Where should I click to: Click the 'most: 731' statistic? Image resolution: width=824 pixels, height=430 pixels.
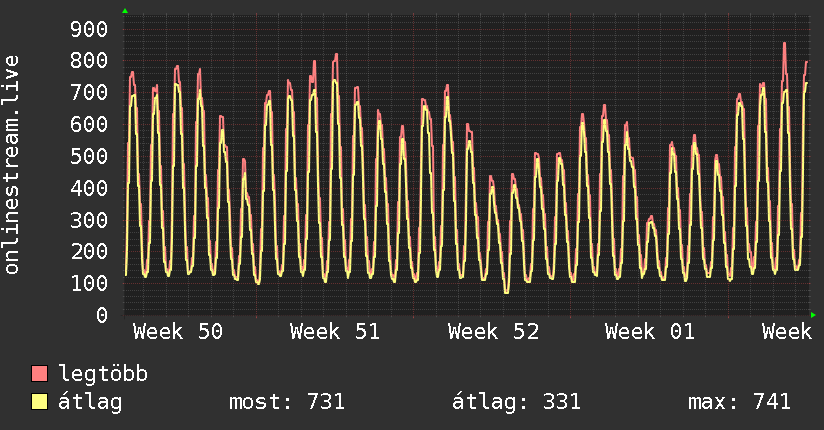[x=287, y=402]
